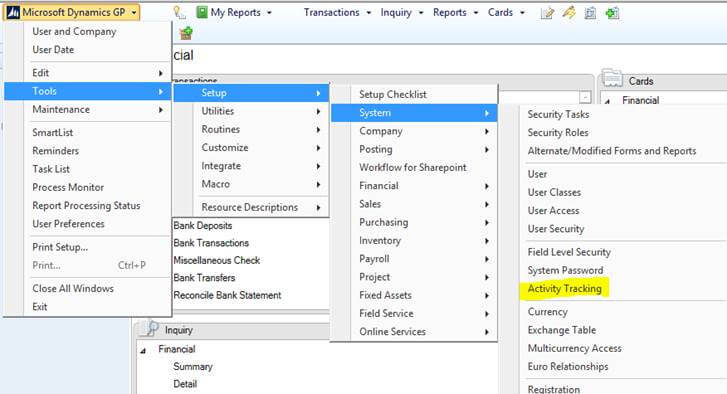Viewport: 727px width, 394px height.
Task: Open Report Processing Status
Action: 86,205
